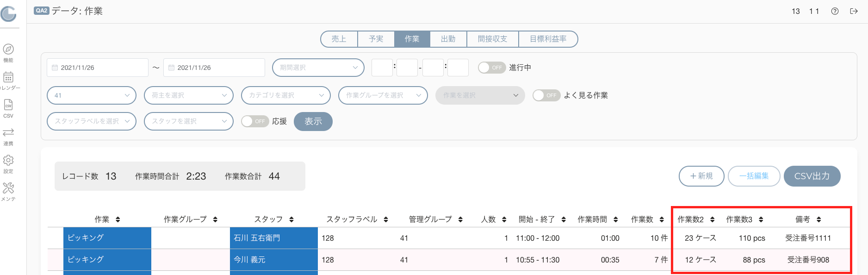Click the CSV file icon in sidebar
Image resolution: width=868 pixels, height=275 pixels.
pos(8,105)
